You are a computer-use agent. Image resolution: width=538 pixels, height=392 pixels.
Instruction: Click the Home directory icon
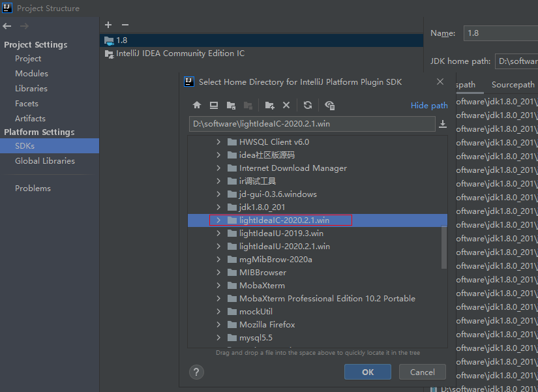pyautogui.click(x=196, y=105)
